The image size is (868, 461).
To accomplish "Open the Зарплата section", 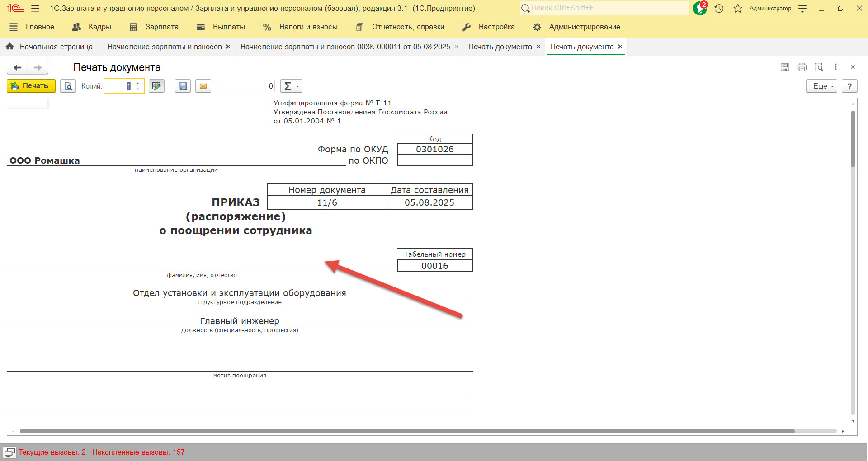I will pyautogui.click(x=154, y=27).
